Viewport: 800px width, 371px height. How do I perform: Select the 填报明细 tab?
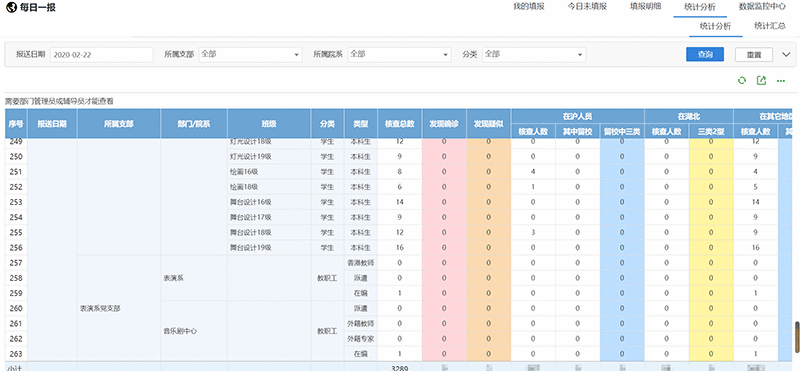645,7
